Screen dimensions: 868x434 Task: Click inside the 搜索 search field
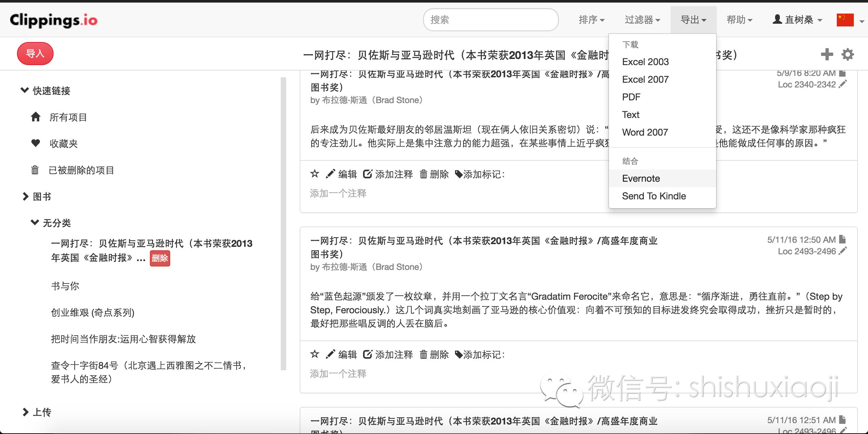coord(491,20)
